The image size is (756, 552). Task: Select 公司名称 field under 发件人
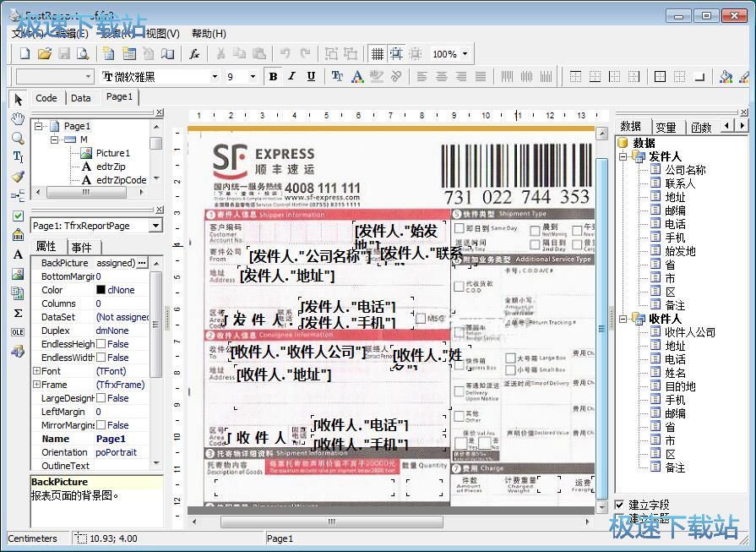click(x=685, y=170)
